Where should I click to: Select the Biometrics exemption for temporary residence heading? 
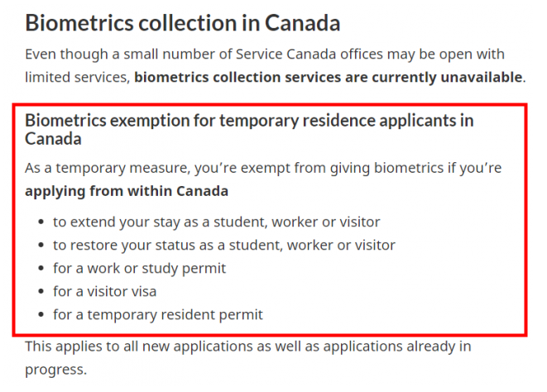pos(249,129)
